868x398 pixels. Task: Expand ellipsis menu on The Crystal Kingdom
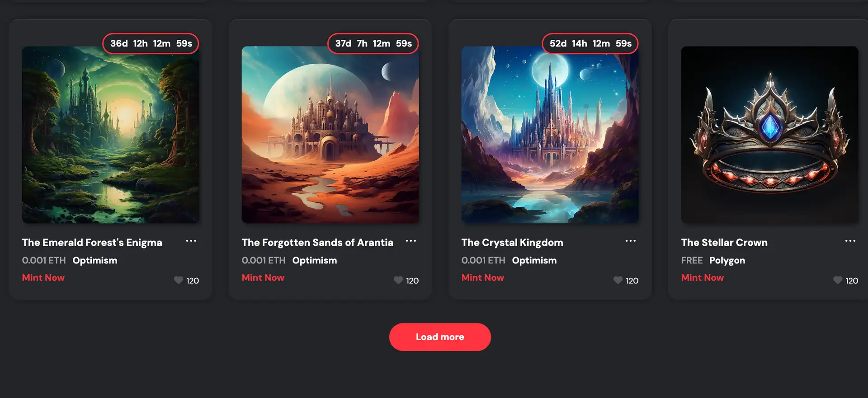(x=631, y=241)
